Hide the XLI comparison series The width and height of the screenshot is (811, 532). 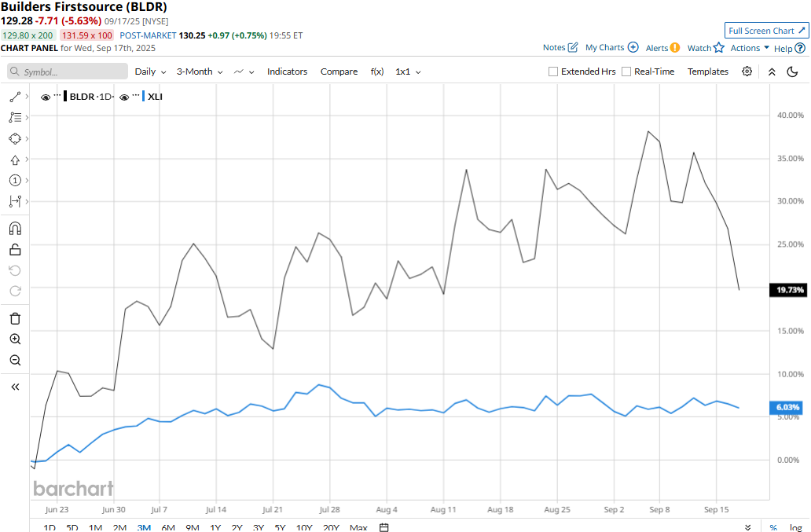[x=124, y=97]
